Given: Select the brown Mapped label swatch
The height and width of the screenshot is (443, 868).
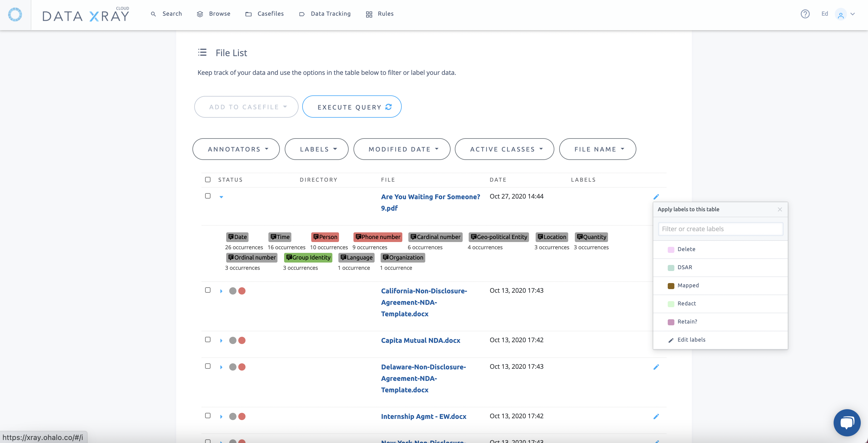Looking at the screenshot, I should pyautogui.click(x=670, y=285).
